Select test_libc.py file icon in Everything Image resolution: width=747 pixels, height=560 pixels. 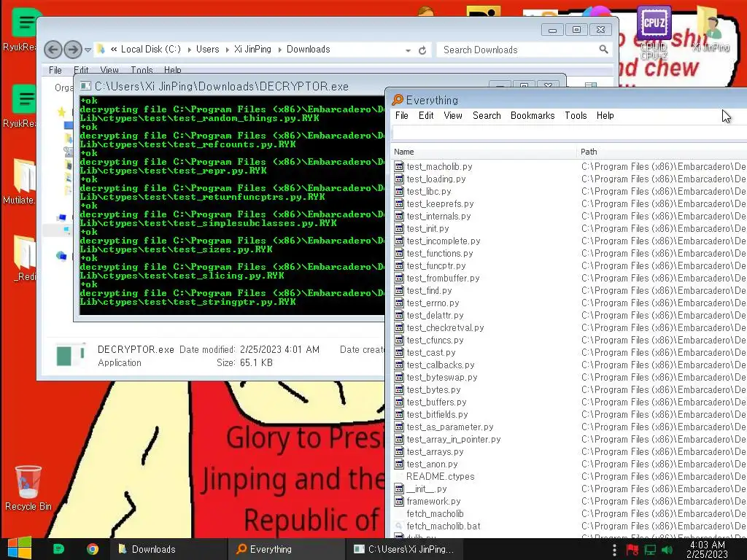click(399, 192)
